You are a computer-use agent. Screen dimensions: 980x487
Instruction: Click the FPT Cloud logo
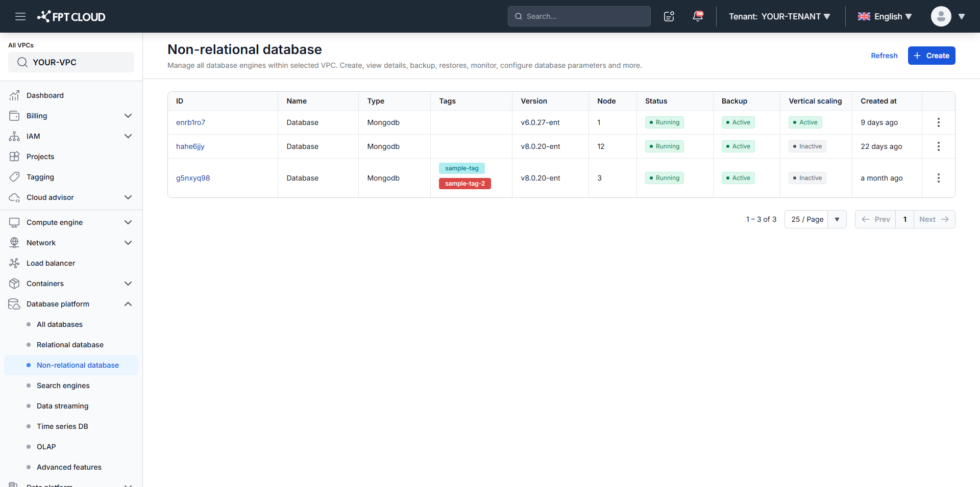click(71, 16)
